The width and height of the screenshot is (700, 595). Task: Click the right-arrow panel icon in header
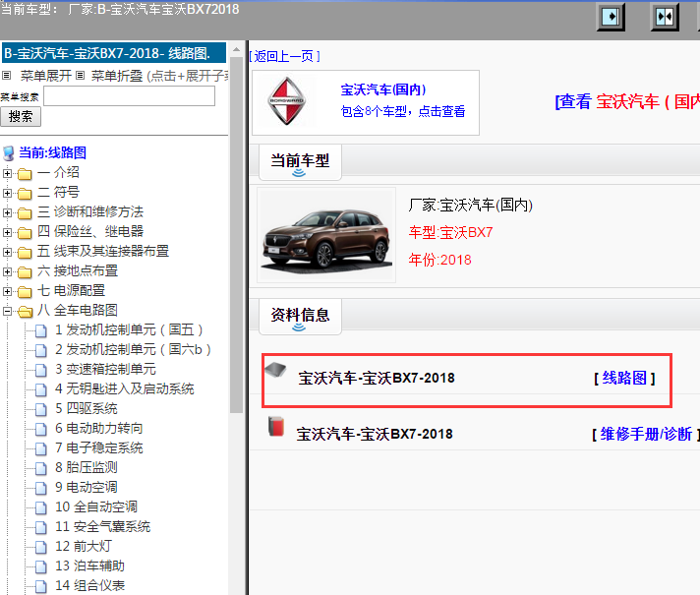[x=611, y=18]
